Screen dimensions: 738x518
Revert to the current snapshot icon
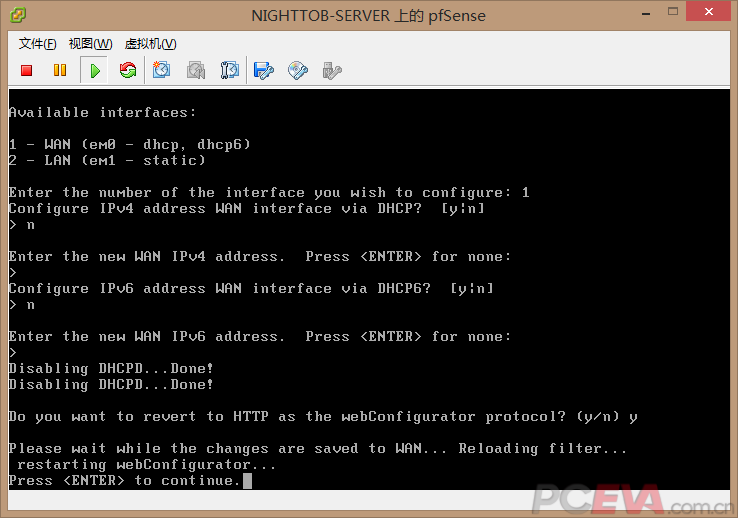[x=196, y=70]
